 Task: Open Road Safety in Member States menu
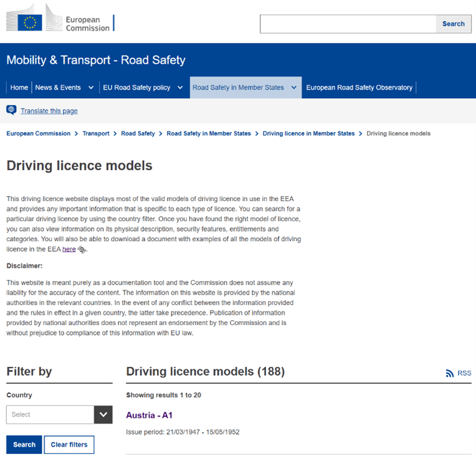tap(238, 88)
